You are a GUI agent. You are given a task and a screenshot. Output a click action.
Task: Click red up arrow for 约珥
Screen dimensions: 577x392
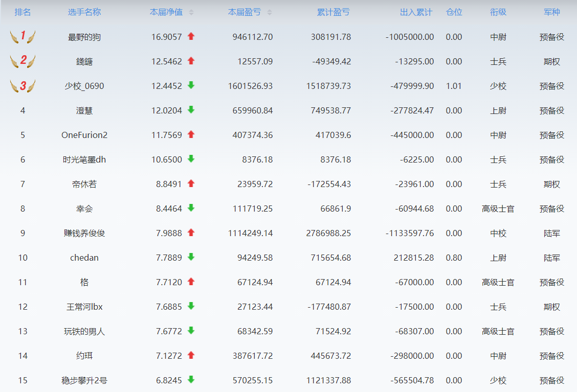(191, 355)
